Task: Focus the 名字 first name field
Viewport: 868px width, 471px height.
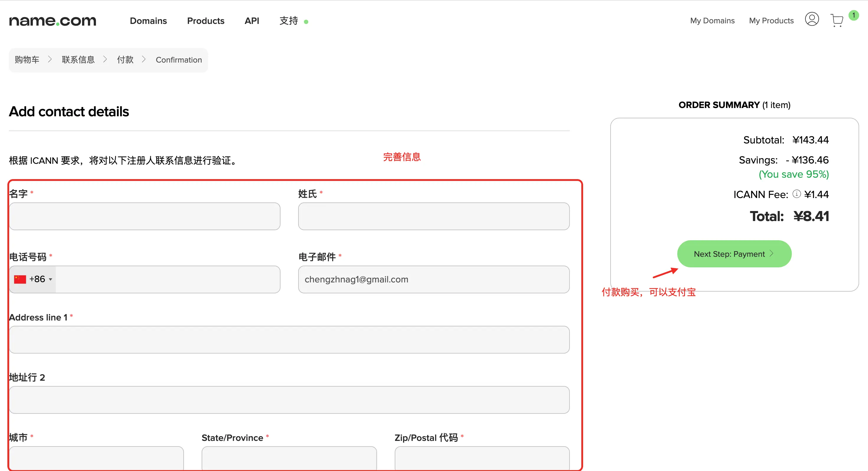Action: [145, 216]
